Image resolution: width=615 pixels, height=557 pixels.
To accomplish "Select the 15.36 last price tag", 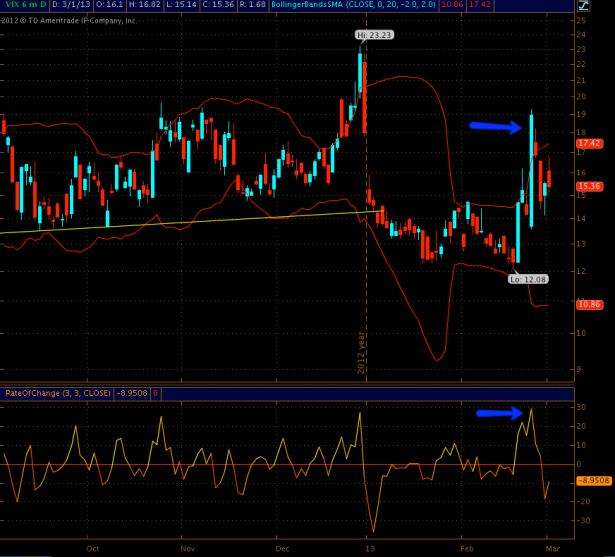I will tap(589, 186).
